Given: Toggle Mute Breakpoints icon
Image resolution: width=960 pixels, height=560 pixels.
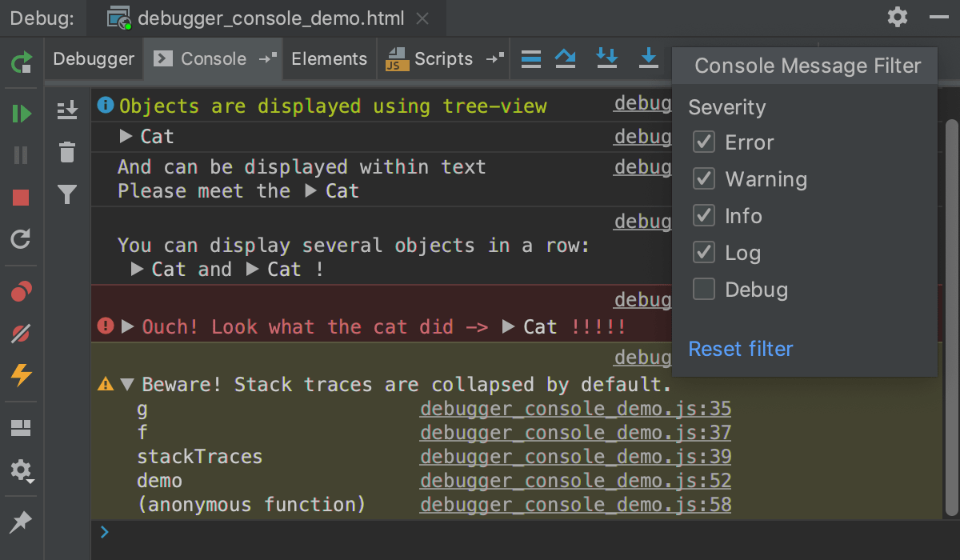Looking at the screenshot, I should click(x=22, y=334).
